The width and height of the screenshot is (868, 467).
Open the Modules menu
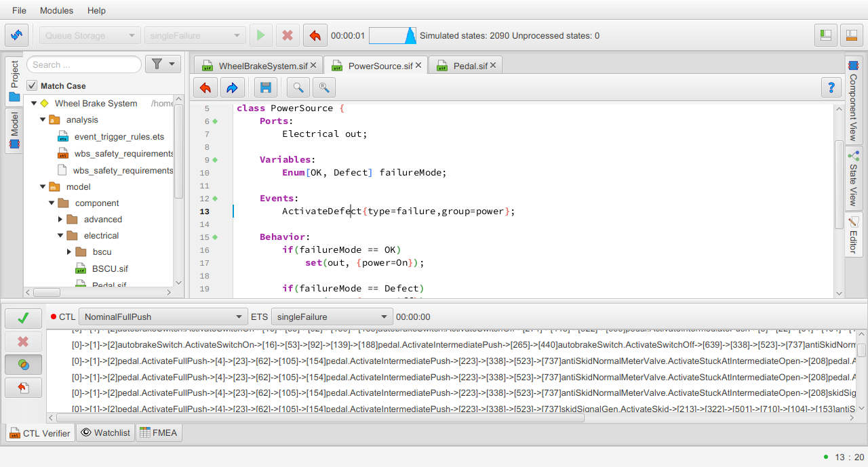[x=57, y=11]
